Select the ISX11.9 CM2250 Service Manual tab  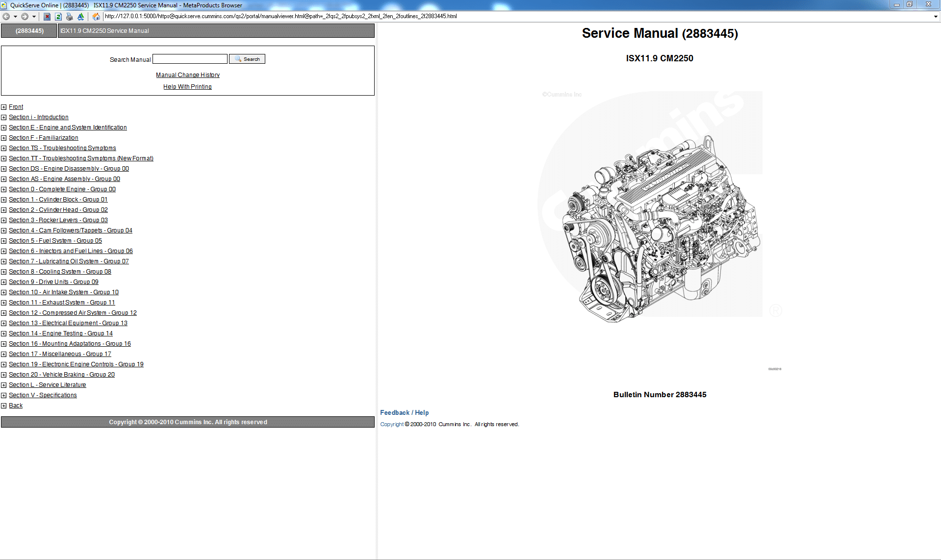104,30
